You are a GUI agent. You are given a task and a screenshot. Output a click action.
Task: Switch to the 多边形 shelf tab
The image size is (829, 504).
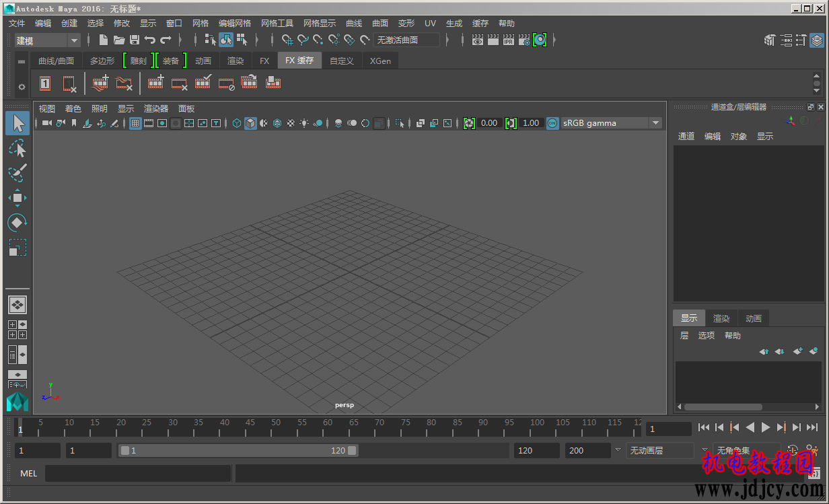tap(102, 61)
